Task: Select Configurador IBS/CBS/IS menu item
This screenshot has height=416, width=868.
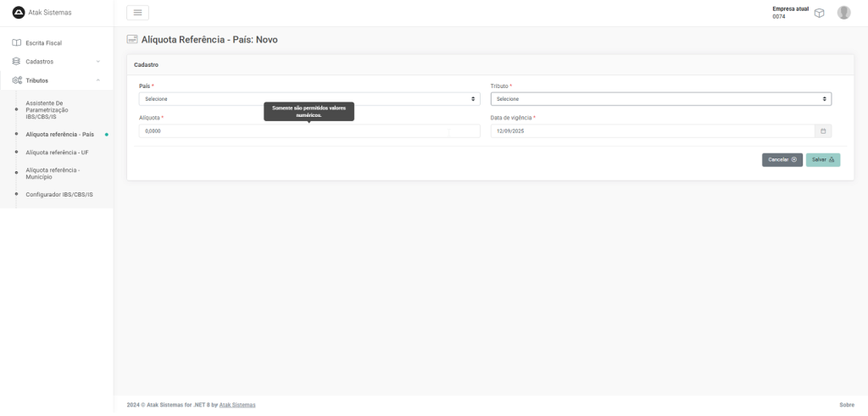Action: tap(59, 194)
